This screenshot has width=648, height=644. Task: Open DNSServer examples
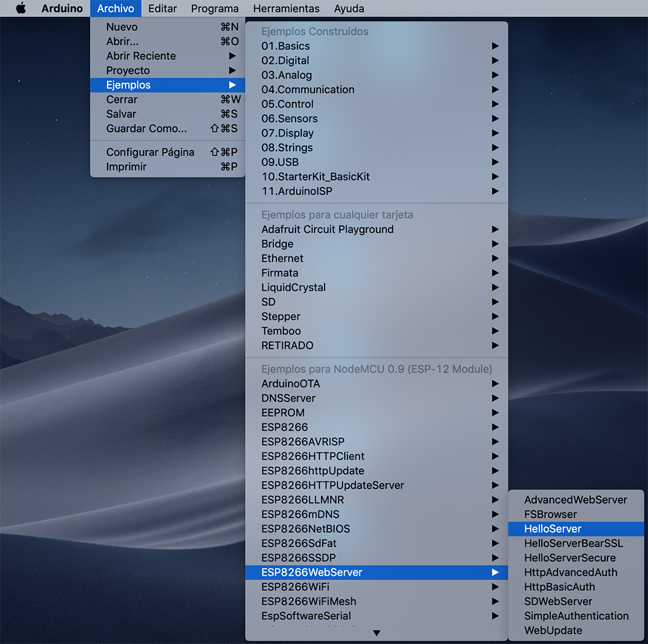point(377,398)
